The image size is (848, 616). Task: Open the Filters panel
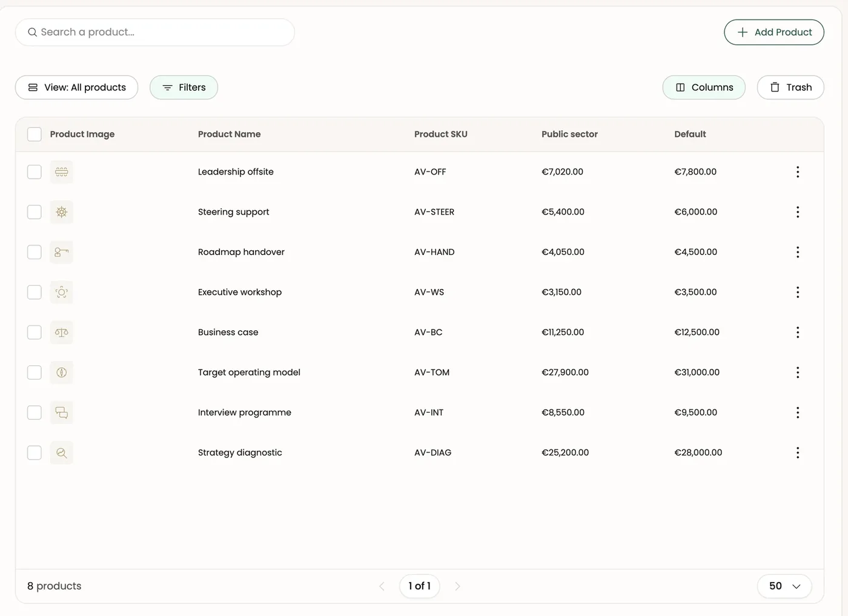click(x=184, y=87)
